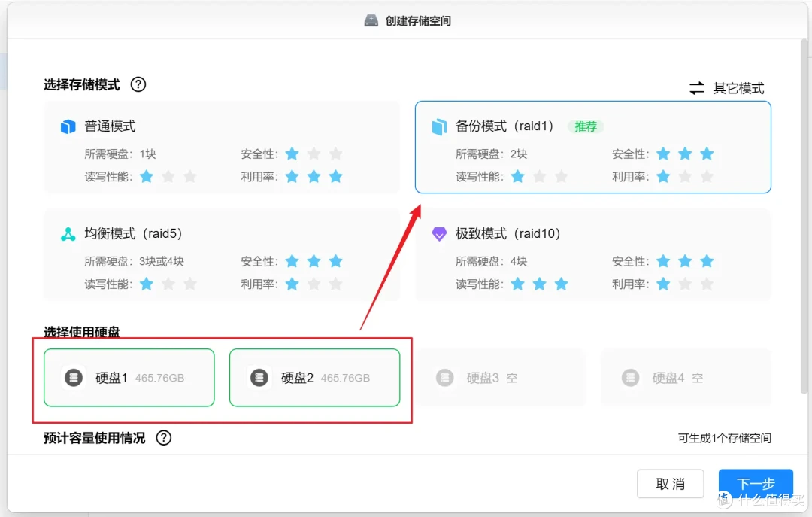Click 读写性能 star rating in 普通模式

pos(168,176)
